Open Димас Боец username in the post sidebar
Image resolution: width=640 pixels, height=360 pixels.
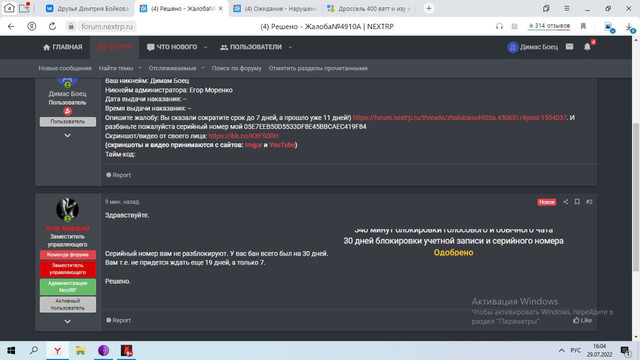67,94
